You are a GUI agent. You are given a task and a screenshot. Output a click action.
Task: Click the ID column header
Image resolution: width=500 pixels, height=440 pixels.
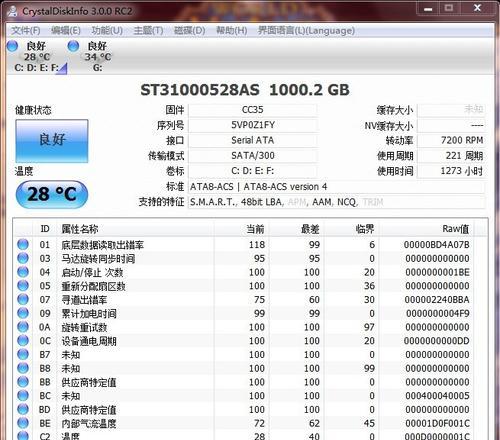coord(45,229)
